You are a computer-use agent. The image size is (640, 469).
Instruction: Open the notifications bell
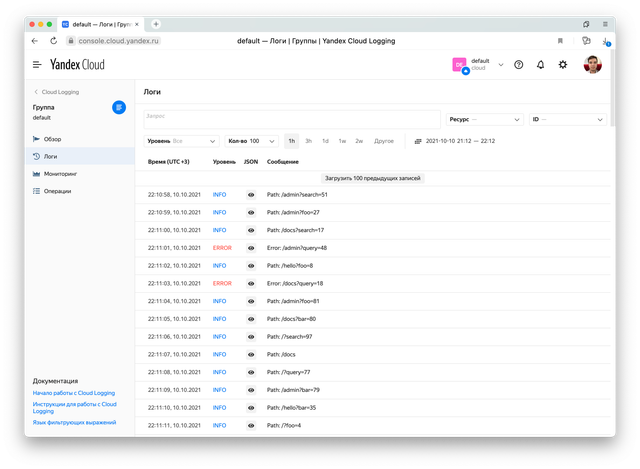pyautogui.click(x=541, y=65)
